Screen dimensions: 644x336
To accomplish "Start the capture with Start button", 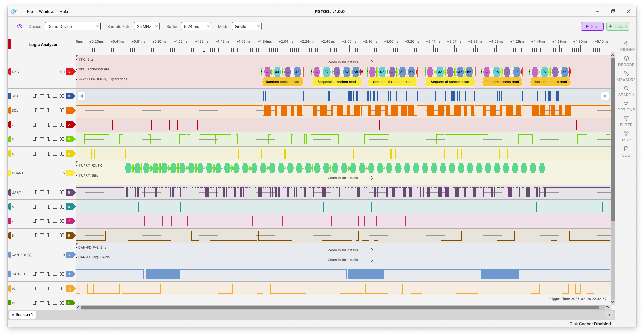I will (x=592, y=26).
